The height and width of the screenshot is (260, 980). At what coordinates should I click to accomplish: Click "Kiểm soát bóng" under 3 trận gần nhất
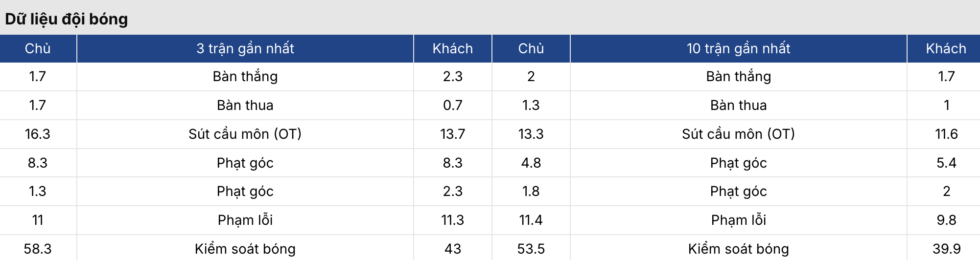pos(245,249)
